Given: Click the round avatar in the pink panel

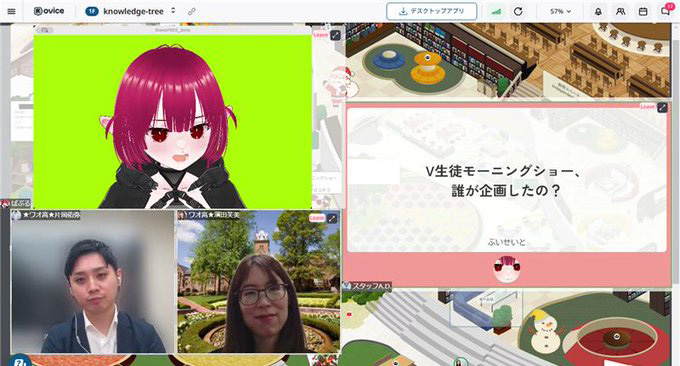Looking at the screenshot, I should coord(507,269).
